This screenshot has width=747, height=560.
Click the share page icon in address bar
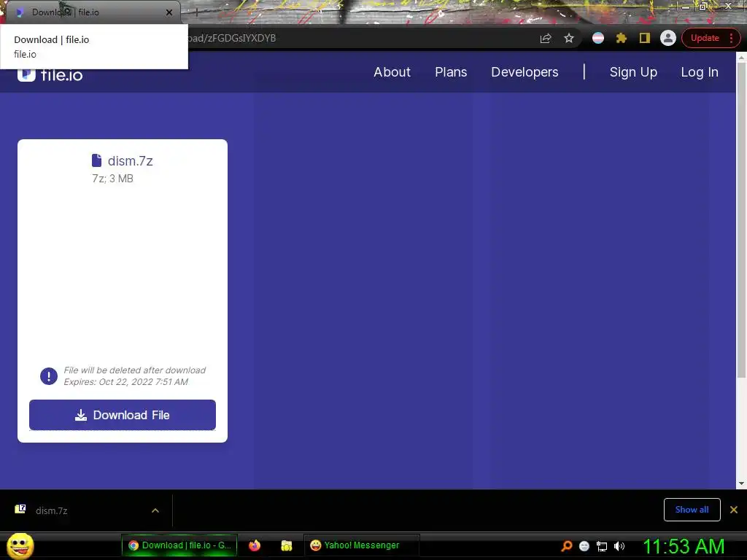pos(546,39)
